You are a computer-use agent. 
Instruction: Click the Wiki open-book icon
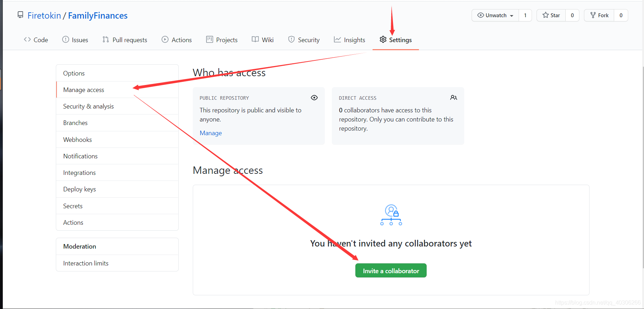coord(255,39)
